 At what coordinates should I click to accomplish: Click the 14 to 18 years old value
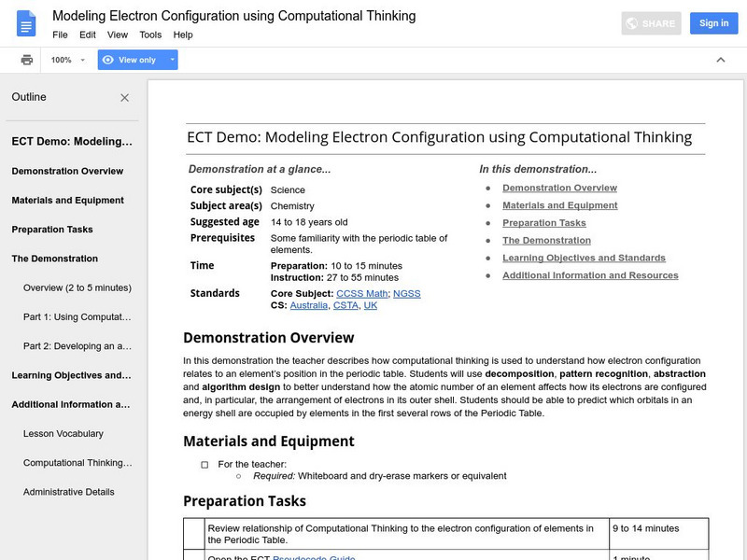click(309, 222)
